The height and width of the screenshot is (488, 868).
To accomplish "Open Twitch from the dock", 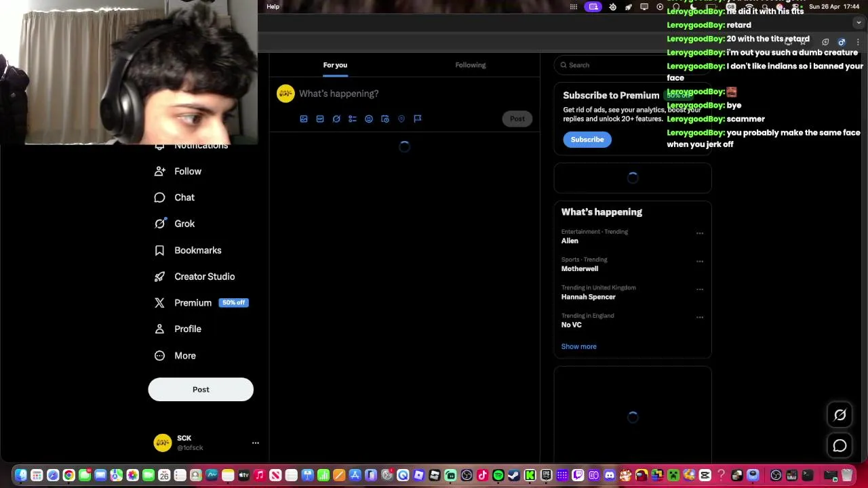I will click(578, 475).
